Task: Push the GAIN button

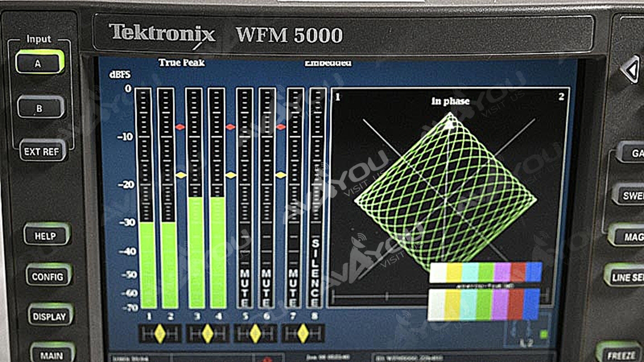Action: tap(631, 153)
